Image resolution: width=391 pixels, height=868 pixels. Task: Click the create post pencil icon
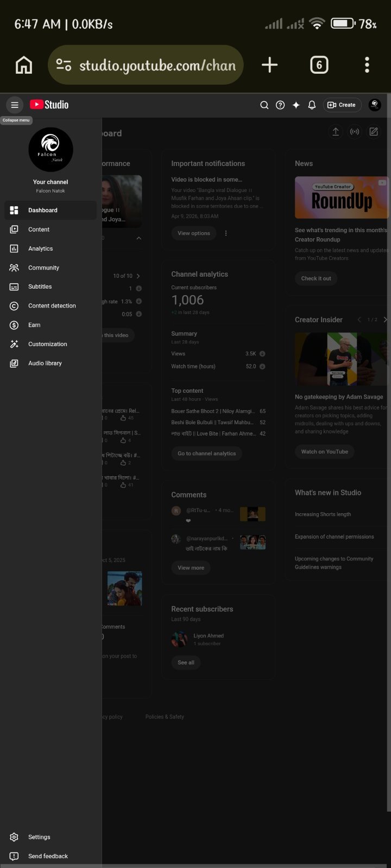374,132
